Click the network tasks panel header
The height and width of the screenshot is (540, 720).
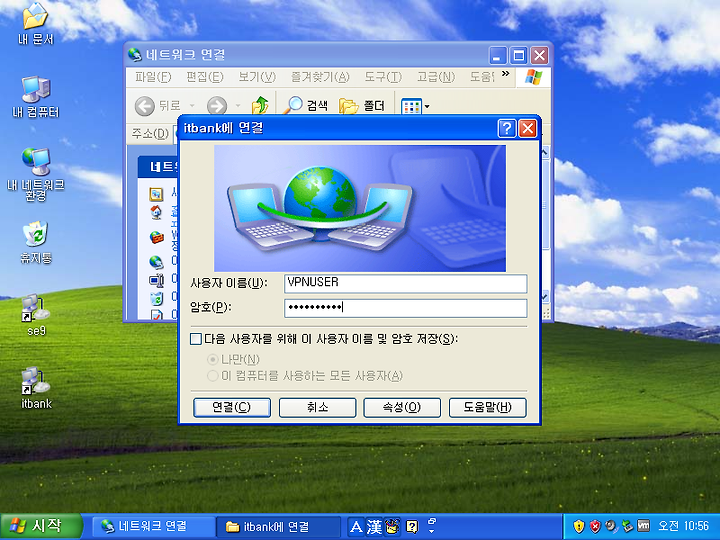click(x=158, y=167)
